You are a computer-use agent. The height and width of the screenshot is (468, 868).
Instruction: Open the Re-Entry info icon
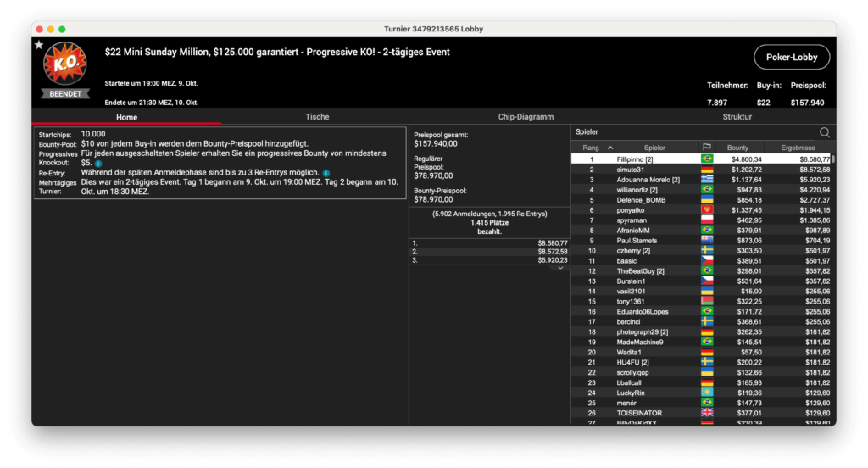[x=325, y=173]
